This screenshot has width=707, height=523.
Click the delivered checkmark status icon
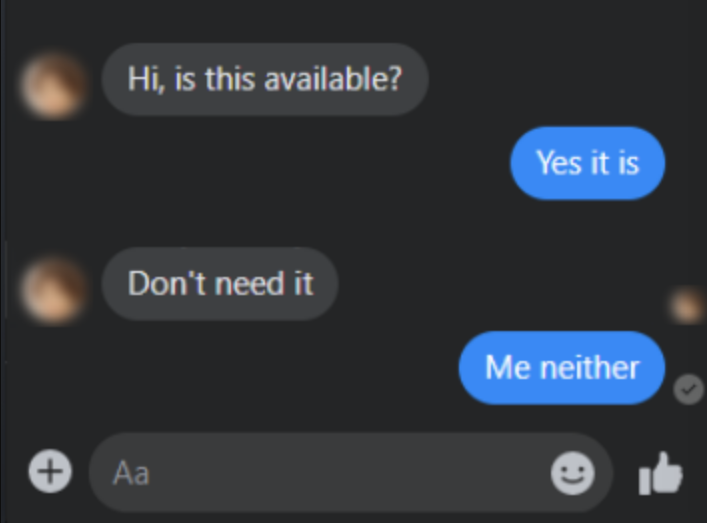click(x=689, y=390)
